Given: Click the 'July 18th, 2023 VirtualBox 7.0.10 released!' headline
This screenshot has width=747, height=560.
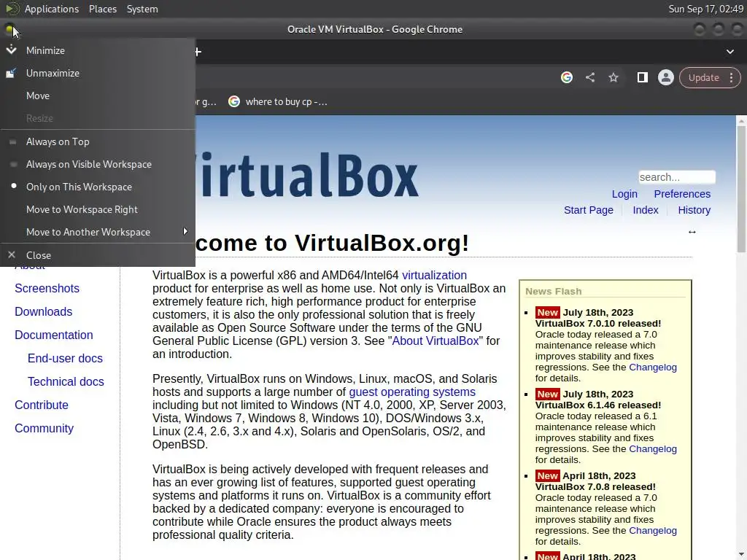Looking at the screenshot, I should 598,318.
